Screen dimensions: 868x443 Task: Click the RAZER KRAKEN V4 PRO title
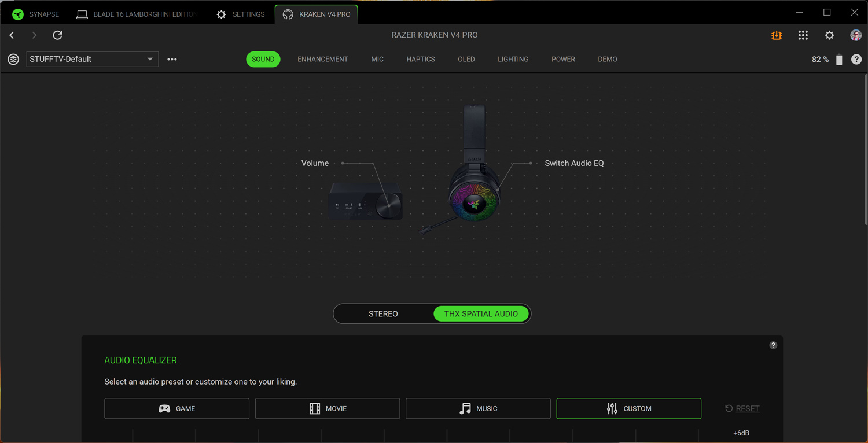[x=435, y=35]
